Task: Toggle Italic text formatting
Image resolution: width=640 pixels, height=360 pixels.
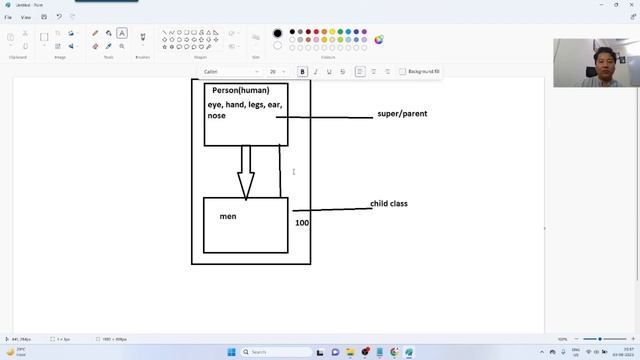Action: point(316,72)
